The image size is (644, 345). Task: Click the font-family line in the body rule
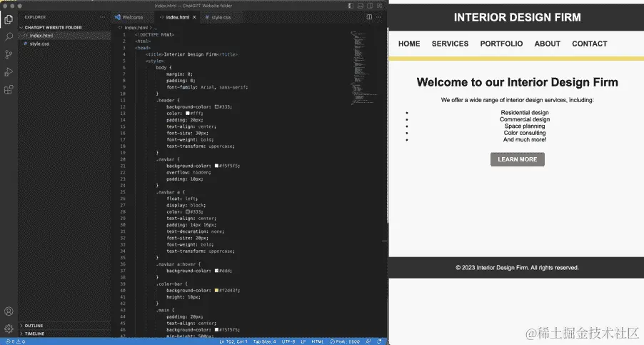207,87
